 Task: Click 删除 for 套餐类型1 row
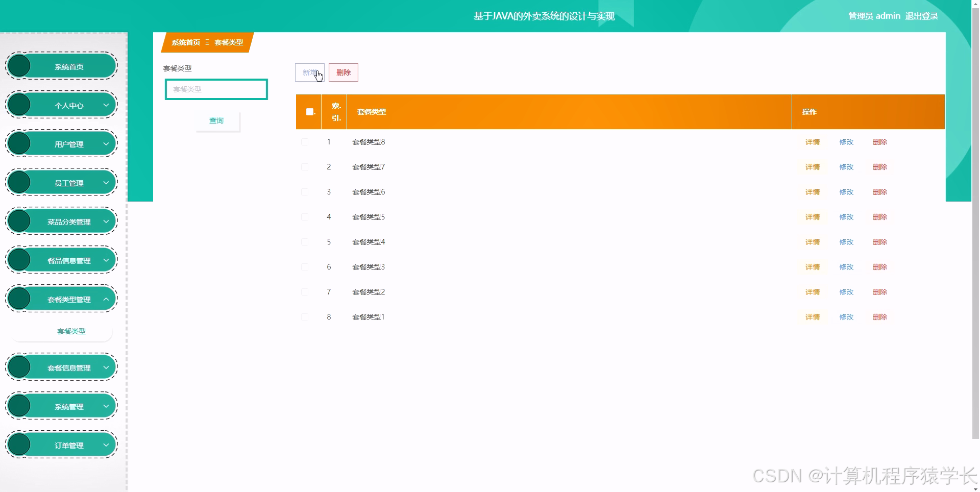pos(880,317)
